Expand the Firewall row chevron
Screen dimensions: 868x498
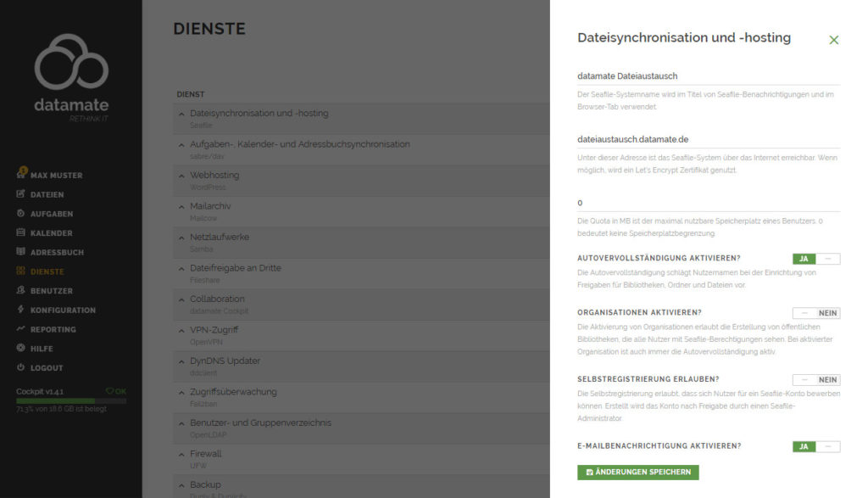(181, 455)
